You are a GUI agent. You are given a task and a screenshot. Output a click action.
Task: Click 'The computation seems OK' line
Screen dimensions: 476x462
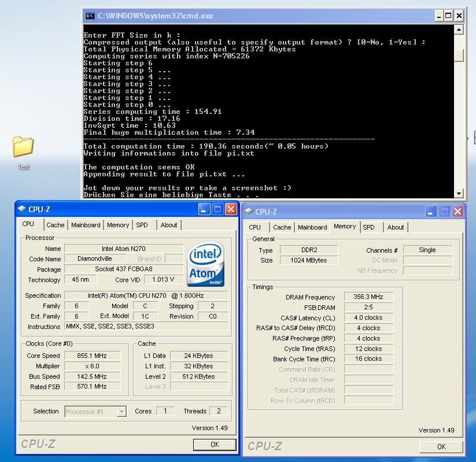[x=139, y=167]
